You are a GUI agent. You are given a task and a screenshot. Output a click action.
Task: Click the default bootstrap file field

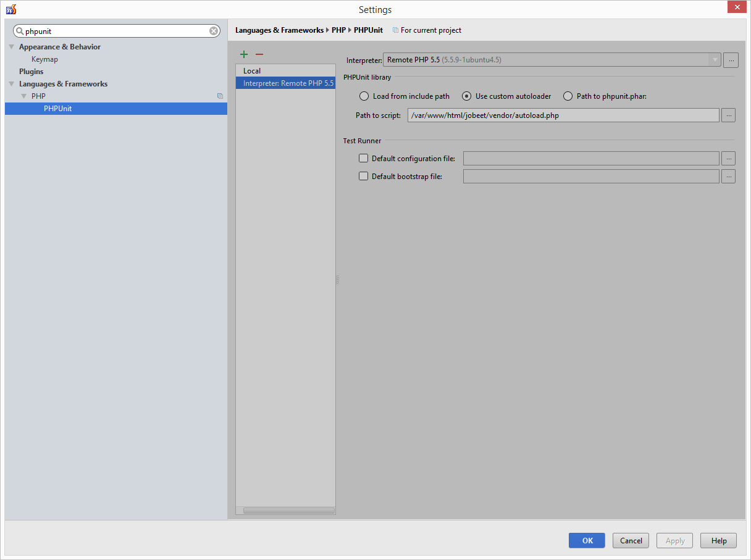[591, 177]
